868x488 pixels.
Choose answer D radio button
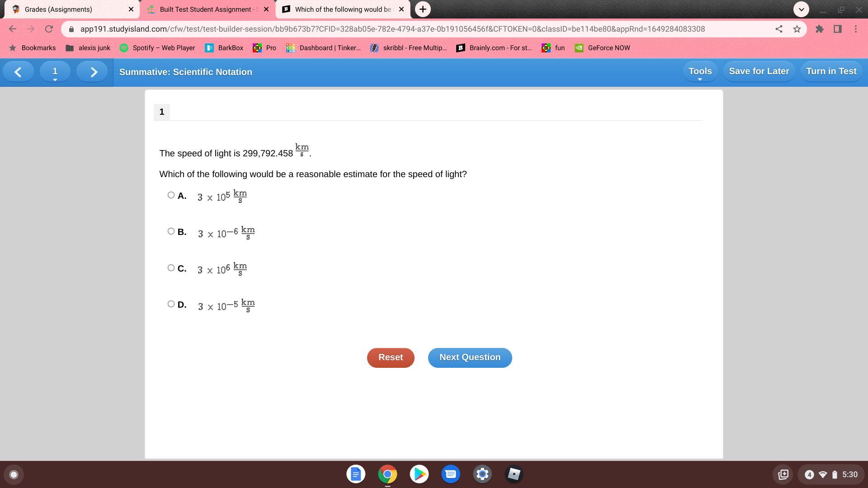pyautogui.click(x=171, y=304)
